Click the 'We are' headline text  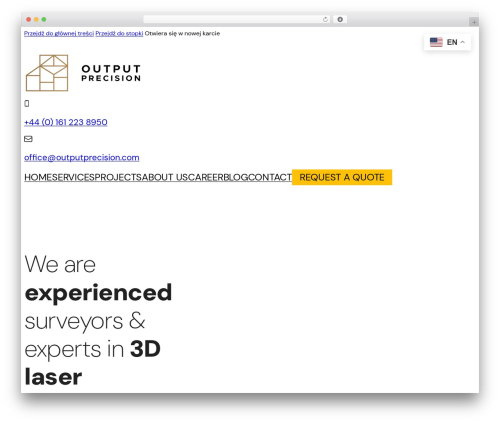pyautogui.click(x=60, y=265)
